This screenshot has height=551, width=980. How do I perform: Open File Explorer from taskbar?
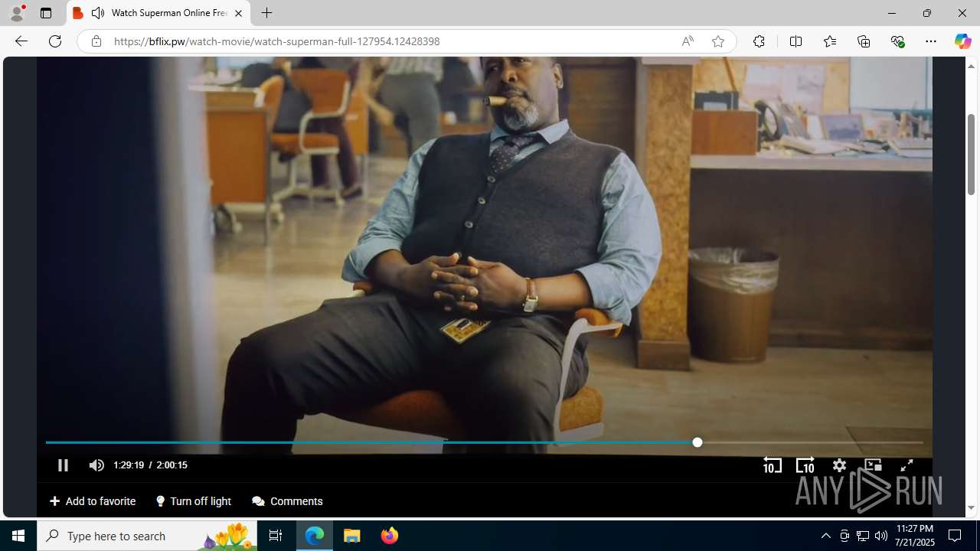(352, 536)
